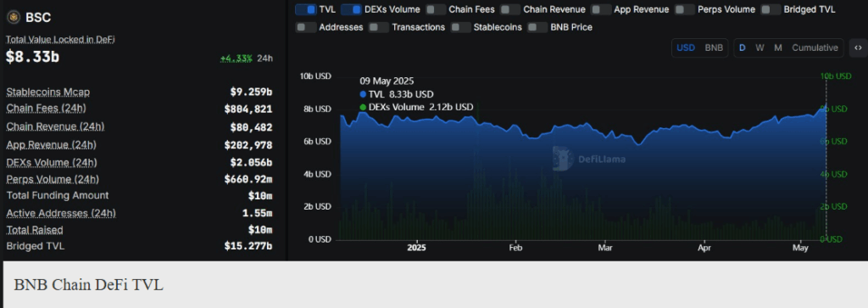Screen dimensions: 868x308
Task: Click the Feb label on chart axis
Action: pyautogui.click(x=515, y=248)
